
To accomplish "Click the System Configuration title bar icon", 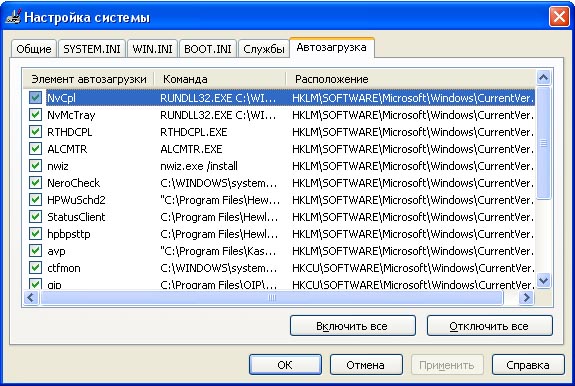I will (x=13, y=17).
